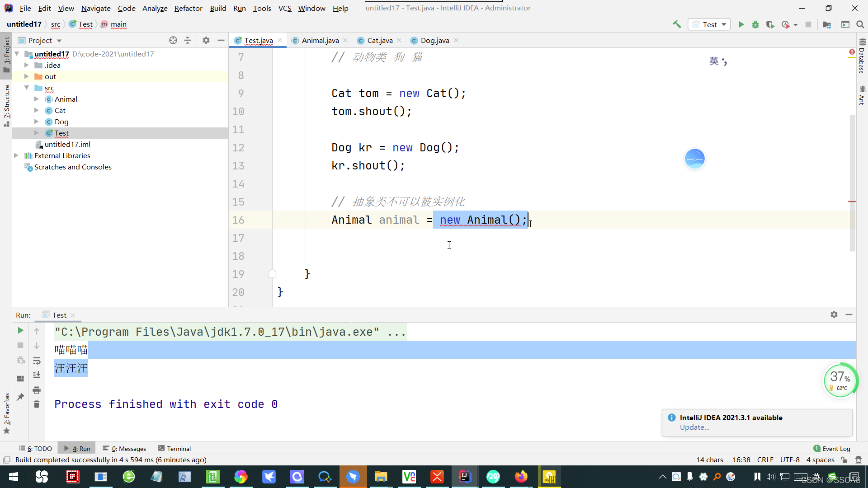
Task: Click the 4 spaces indent setting
Action: click(x=820, y=460)
